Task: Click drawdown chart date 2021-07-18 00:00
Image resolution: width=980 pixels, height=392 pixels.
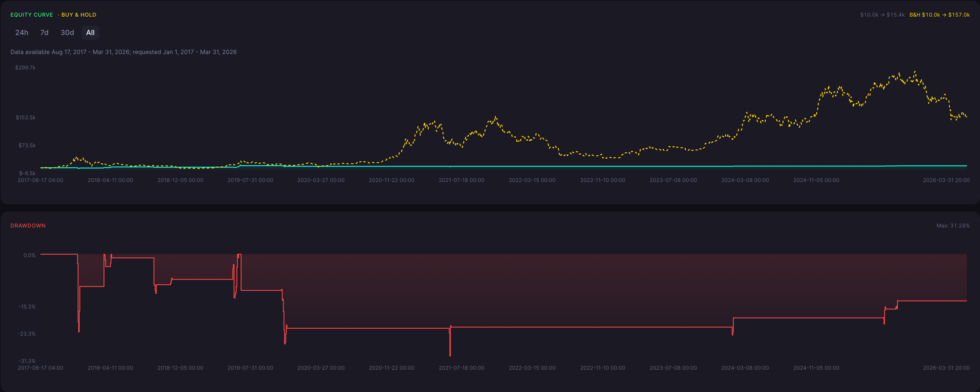Action: 461,368
